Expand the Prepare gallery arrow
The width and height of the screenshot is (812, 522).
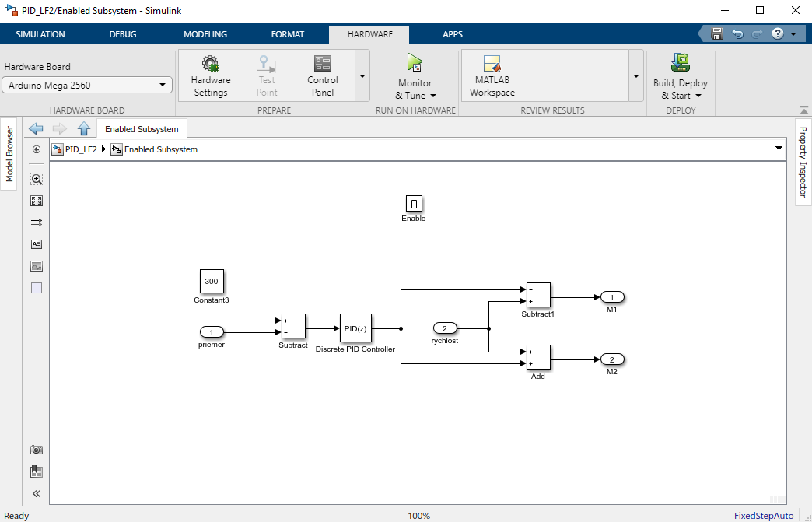pos(362,76)
